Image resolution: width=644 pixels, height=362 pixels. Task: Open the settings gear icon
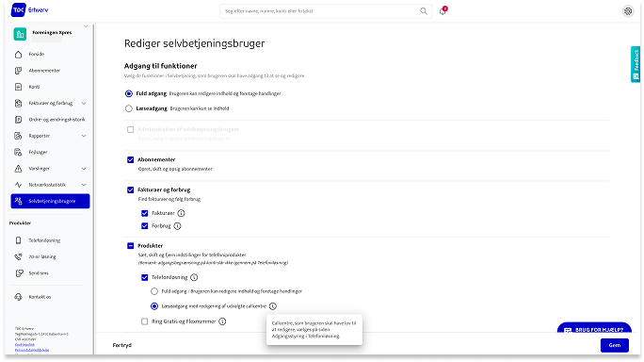[628, 11]
